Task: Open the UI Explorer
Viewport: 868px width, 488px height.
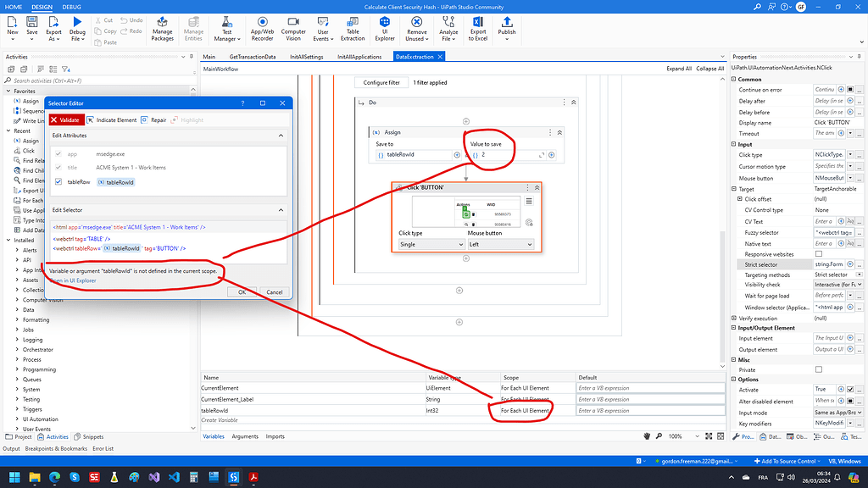Action: coord(384,28)
